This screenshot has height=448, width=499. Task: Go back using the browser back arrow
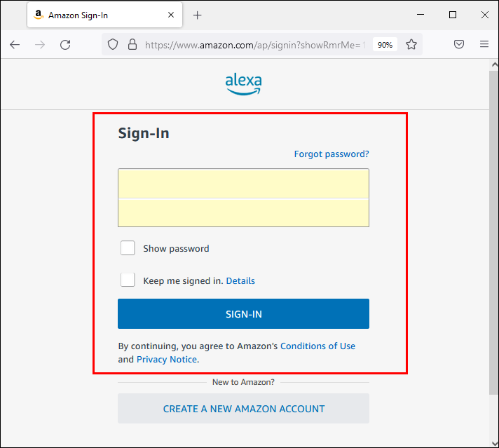tap(15, 45)
